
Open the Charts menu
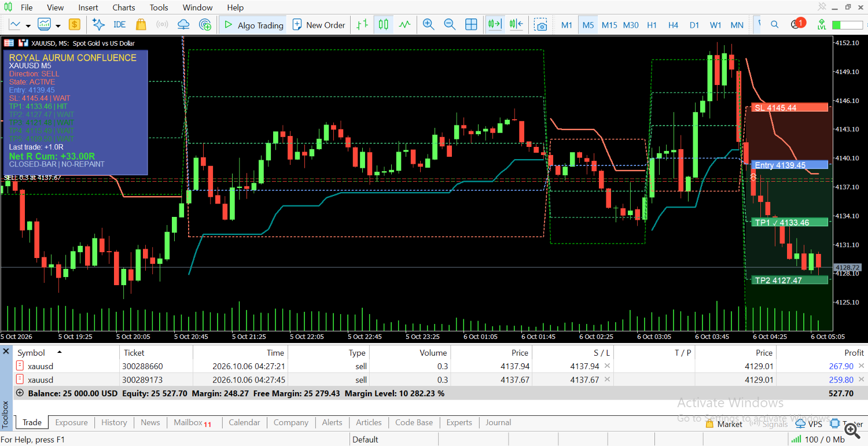tap(124, 8)
